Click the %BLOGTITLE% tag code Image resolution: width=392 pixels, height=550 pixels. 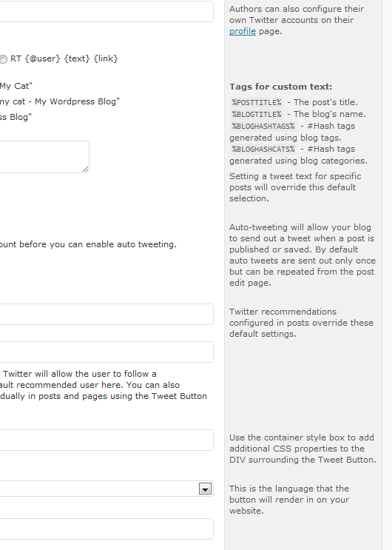[257, 114]
